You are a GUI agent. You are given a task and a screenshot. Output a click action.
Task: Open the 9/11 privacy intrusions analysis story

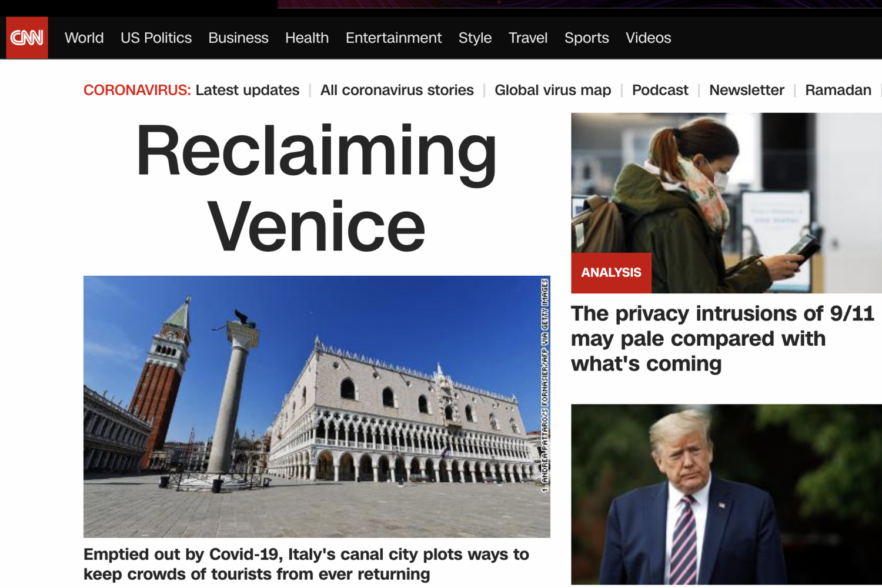tap(723, 339)
